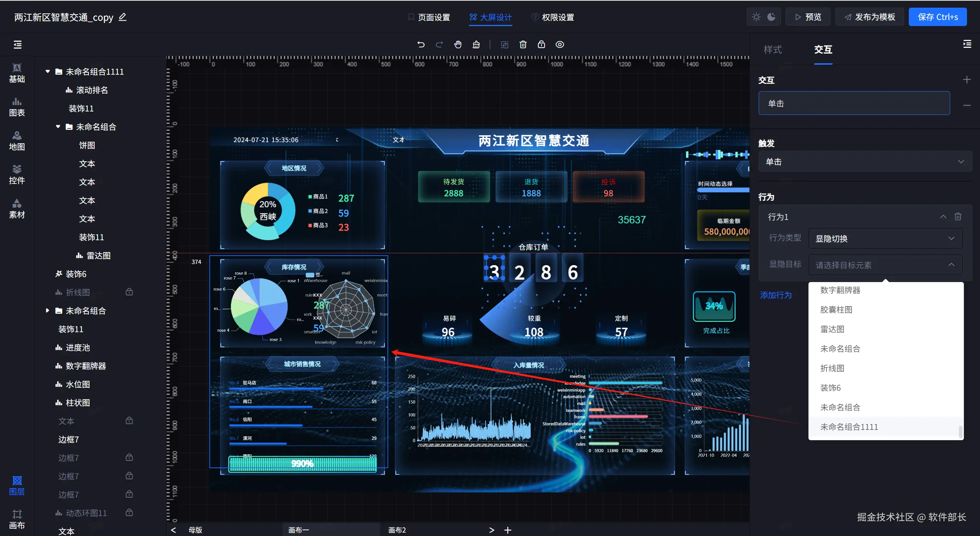This screenshot has height=536, width=980.
Task: Choose 未命名组合1111 in target list
Action: click(x=849, y=427)
